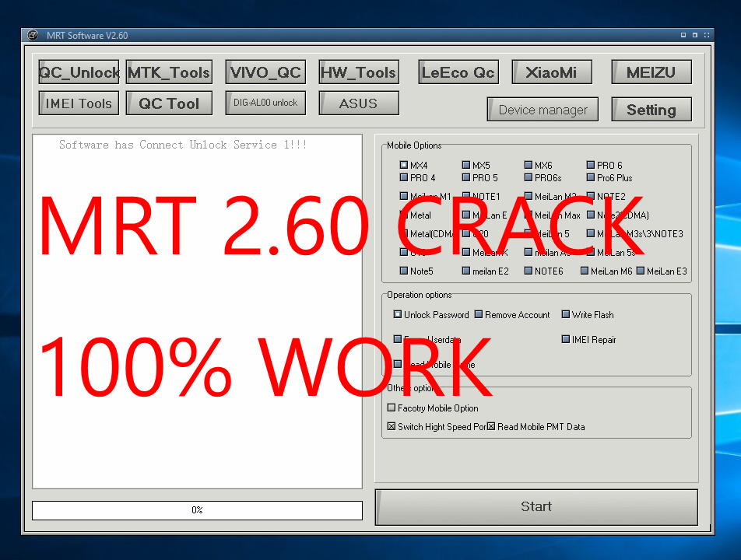This screenshot has width=741, height=560.
Task: Select the meilan A5 checkbox
Action: click(x=529, y=252)
